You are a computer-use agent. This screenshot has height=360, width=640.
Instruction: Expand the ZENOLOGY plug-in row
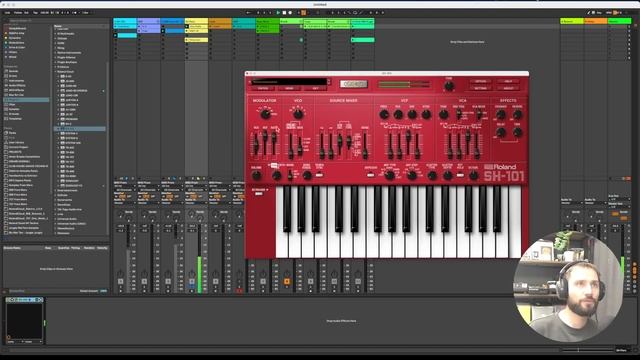pos(59,181)
